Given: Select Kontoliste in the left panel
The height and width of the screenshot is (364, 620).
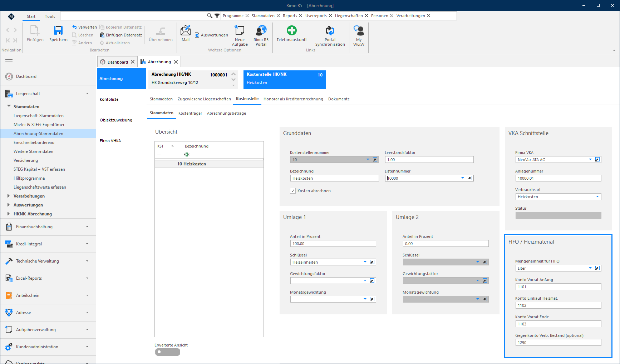Looking at the screenshot, I should [x=109, y=99].
